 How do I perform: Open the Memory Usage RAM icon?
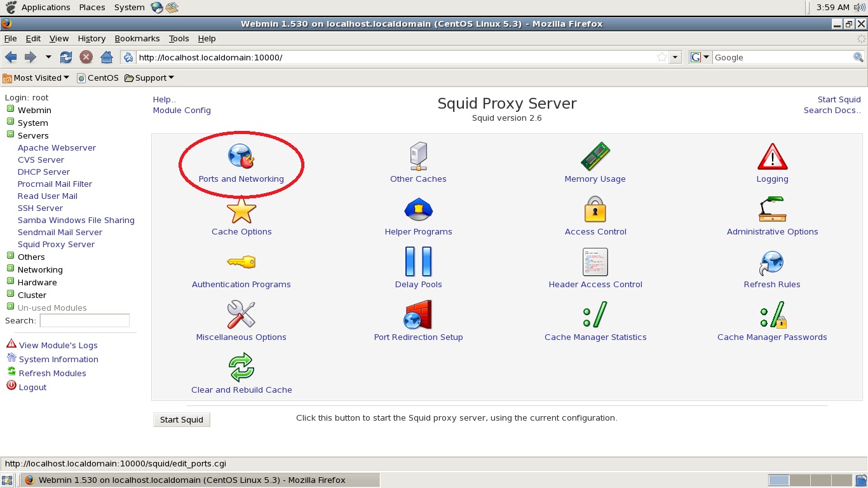coord(595,156)
